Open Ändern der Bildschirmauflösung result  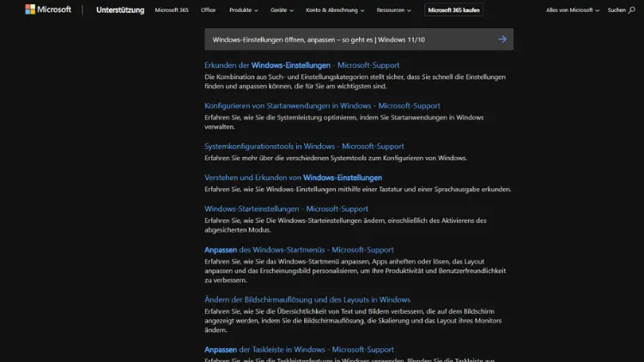coord(307,299)
